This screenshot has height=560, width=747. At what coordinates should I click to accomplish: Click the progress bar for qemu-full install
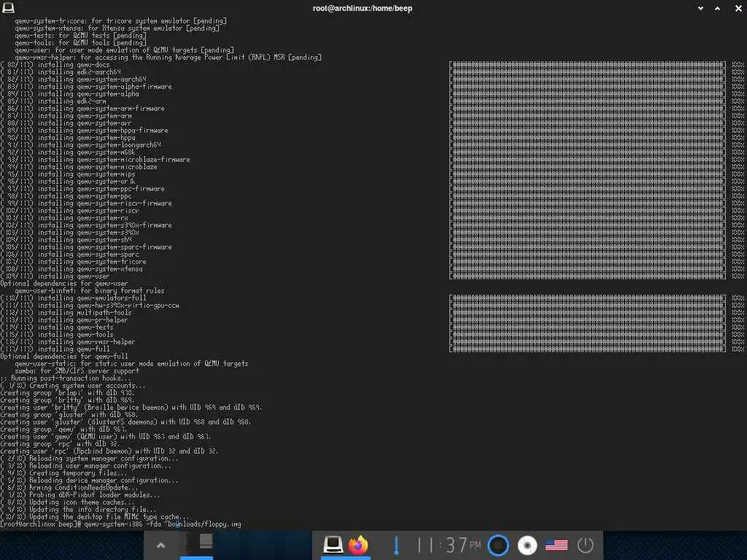587,349
